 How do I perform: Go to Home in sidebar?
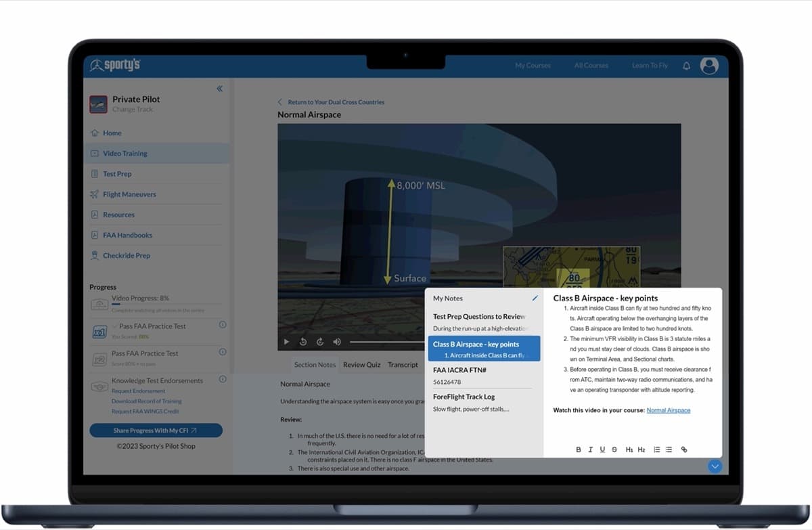click(112, 133)
